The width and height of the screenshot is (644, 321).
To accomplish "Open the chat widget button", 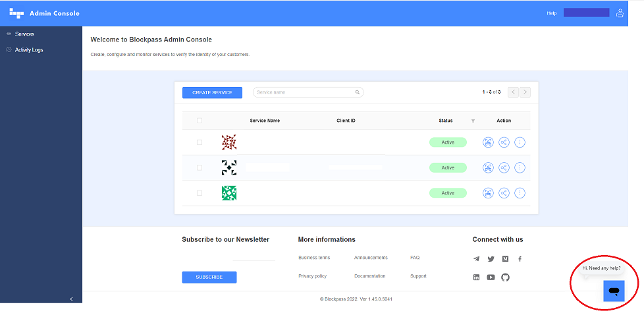I will point(614,291).
